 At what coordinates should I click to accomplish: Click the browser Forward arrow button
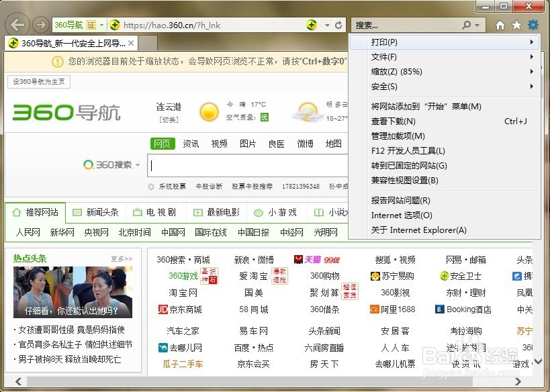(x=41, y=25)
